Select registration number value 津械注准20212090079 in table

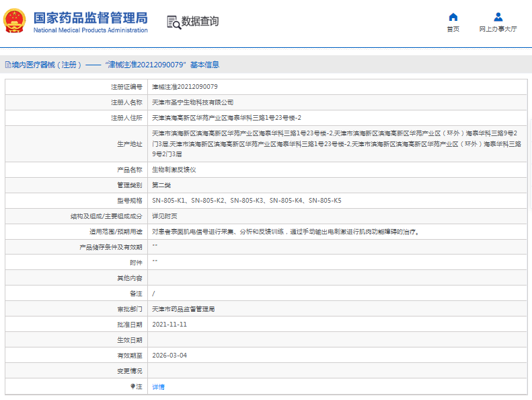(184, 87)
